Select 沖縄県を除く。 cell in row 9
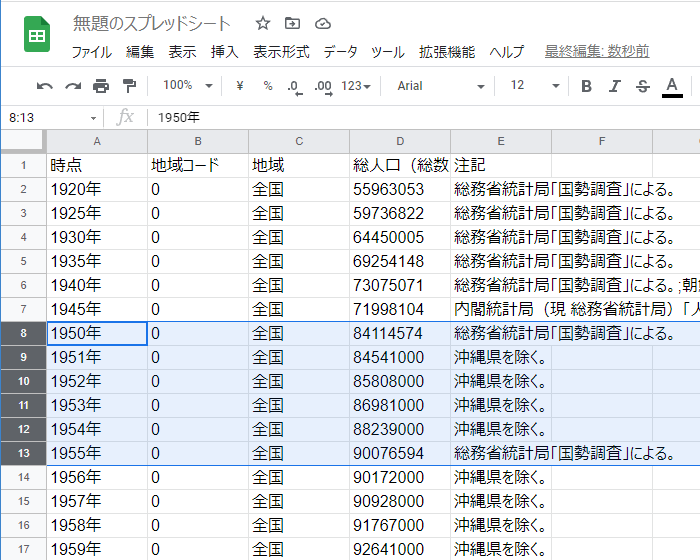Viewport: 700px width, 560px height. coord(501,357)
